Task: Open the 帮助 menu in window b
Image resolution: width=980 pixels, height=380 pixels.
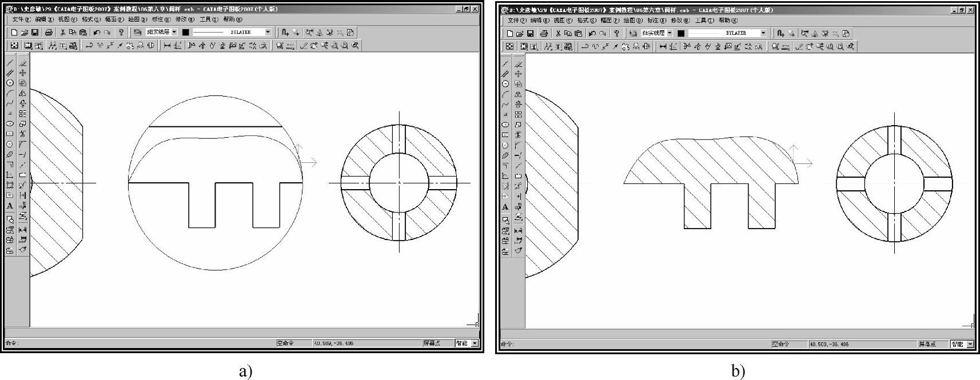Action: tap(728, 20)
